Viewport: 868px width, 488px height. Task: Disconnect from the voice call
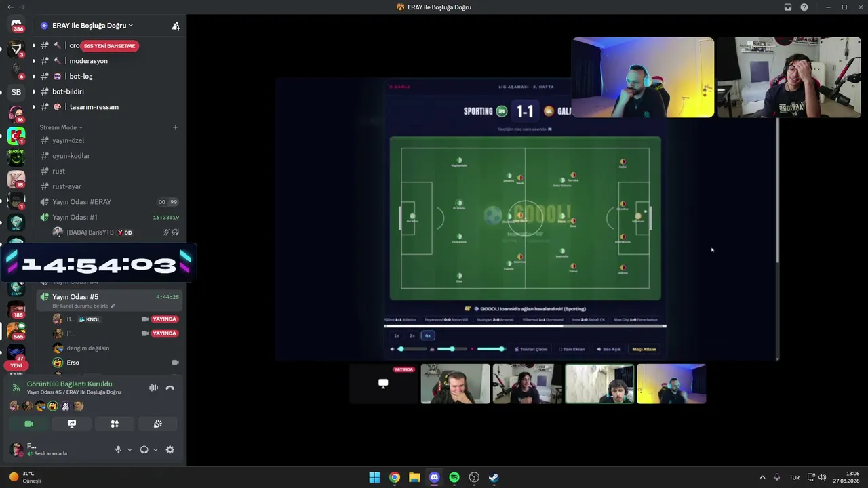click(x=170, y=388)
